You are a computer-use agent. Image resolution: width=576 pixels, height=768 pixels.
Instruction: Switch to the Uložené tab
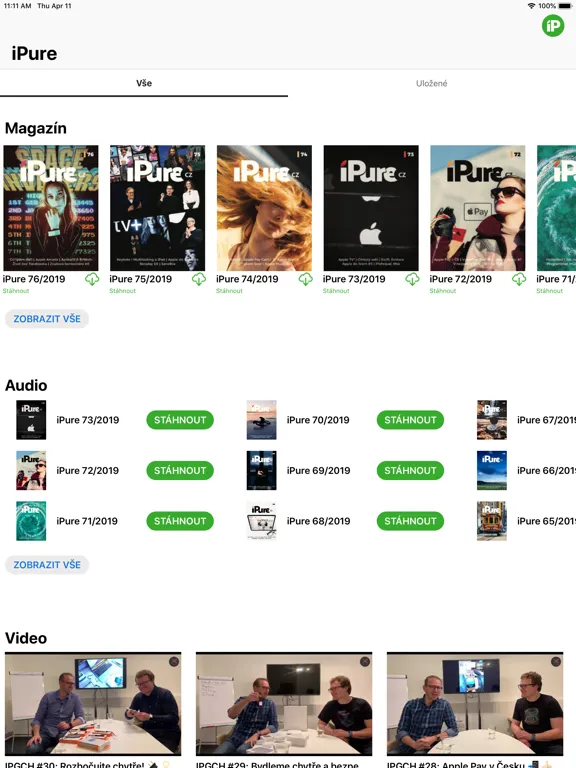click(x=432, y=83)
